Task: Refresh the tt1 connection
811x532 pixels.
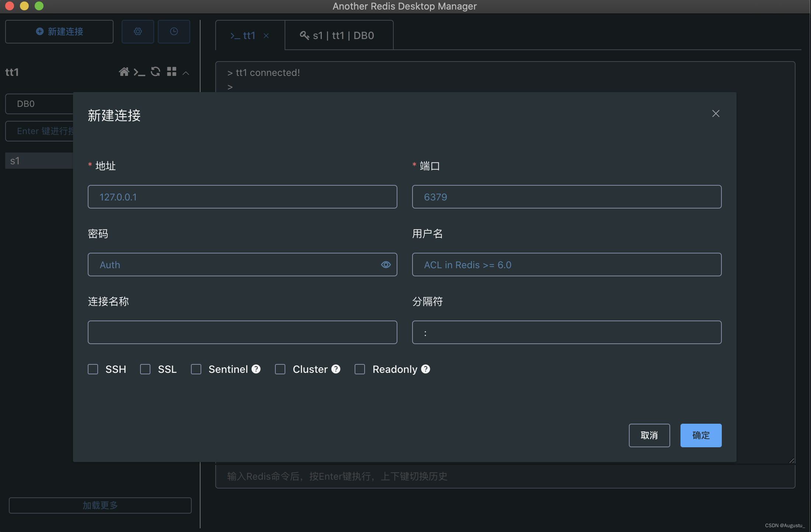Action: click(x=155, y=71)
